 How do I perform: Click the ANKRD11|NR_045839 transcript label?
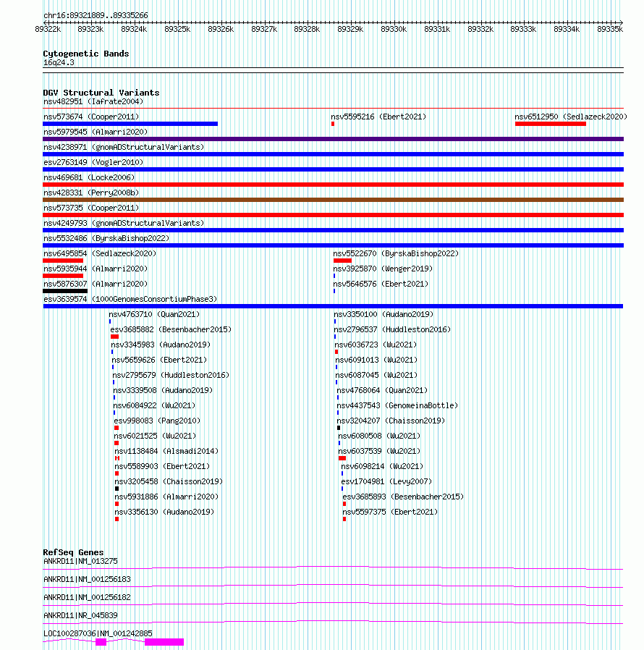point(80,615)
